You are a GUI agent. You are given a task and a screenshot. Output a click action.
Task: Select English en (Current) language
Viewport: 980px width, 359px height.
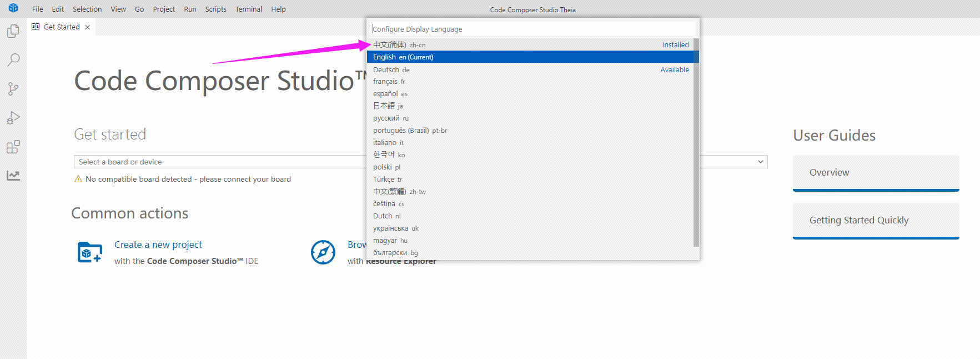pyautogui.click(x=530, y=57)
